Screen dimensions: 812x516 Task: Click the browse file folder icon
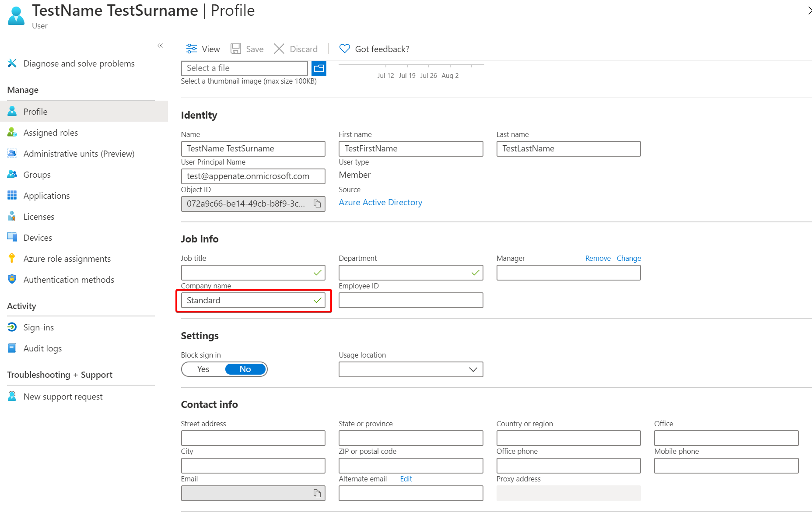(x=319, y=68)
